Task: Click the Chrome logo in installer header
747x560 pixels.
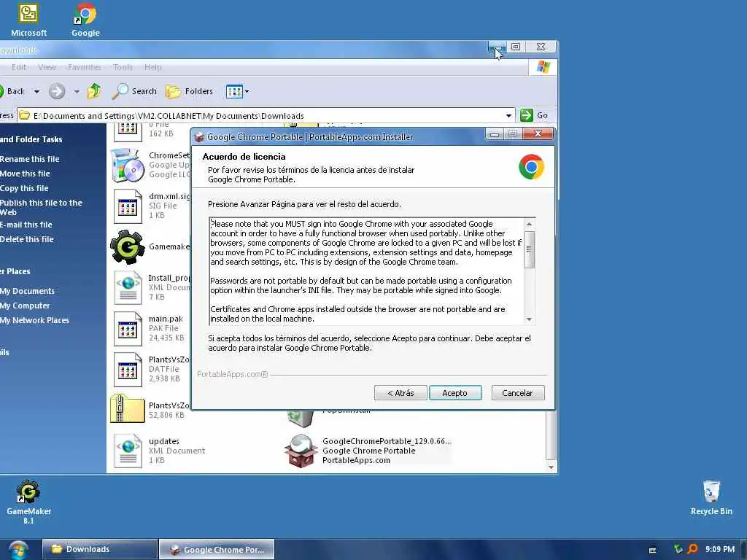Action: 531,167
